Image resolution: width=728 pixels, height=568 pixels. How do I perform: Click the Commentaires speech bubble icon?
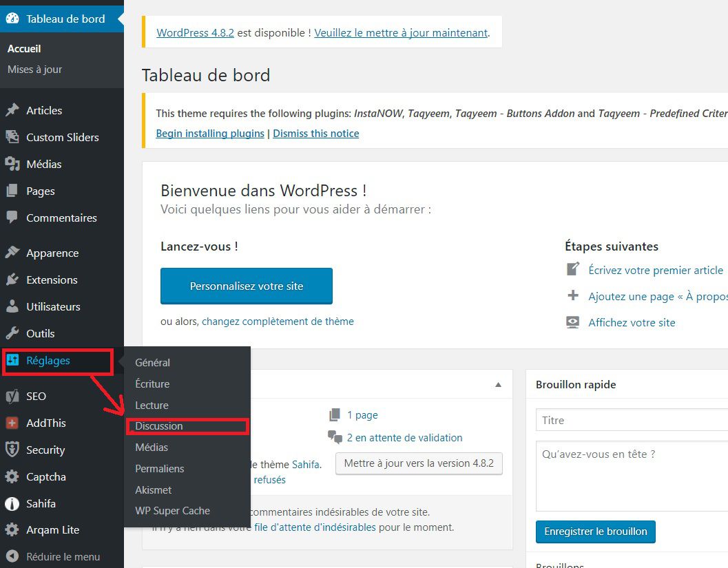tap(12, 218)
